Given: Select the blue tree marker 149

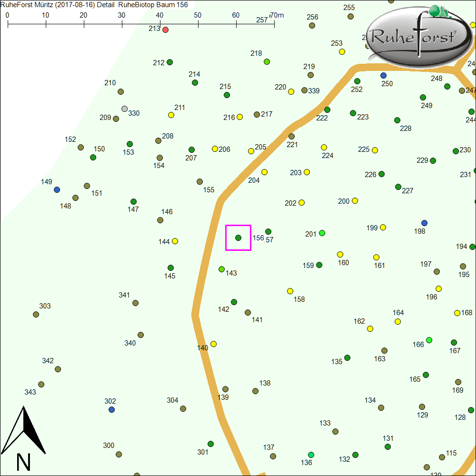Looking at the screenshot, I should click(x=57, y=189).
